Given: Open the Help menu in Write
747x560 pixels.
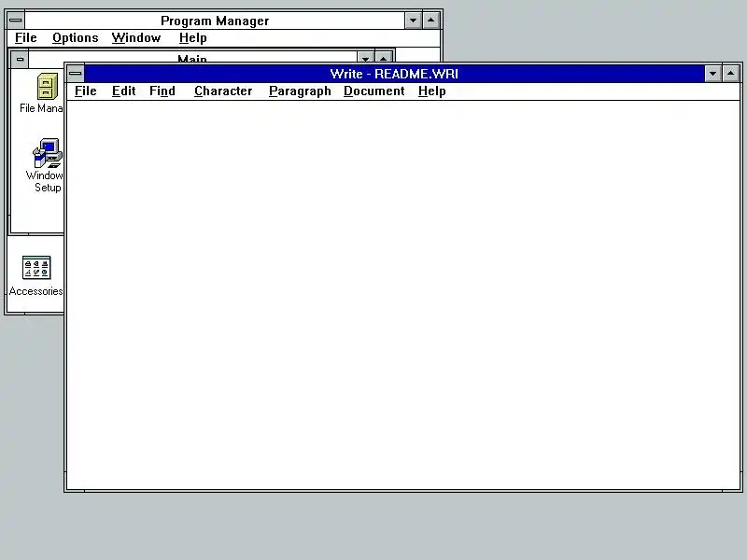Looking at the screenshot, I should click(x=432, y=91).
